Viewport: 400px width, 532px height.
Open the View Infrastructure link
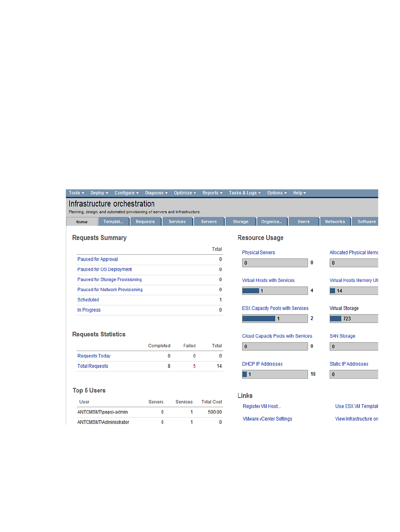(x=357, y=419)
